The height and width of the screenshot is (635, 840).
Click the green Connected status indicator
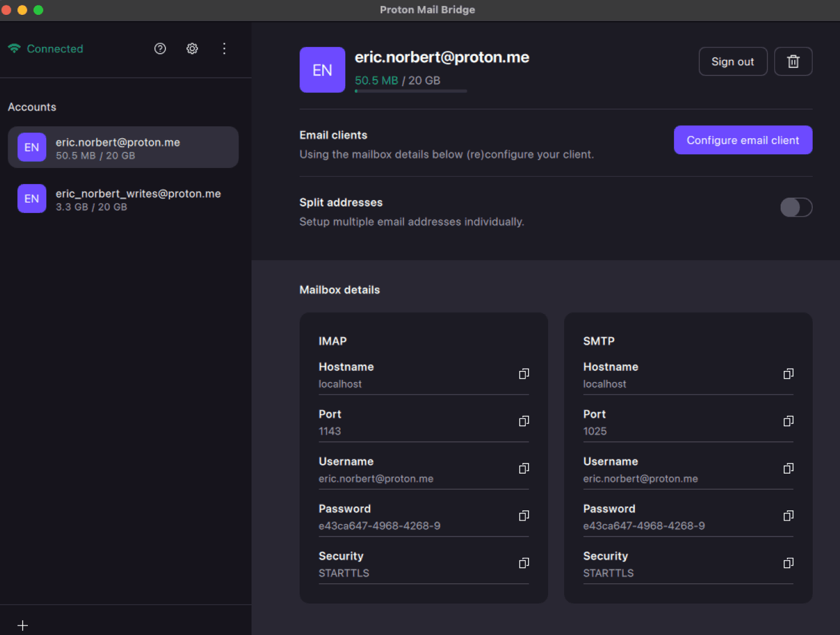coord(46,49)
